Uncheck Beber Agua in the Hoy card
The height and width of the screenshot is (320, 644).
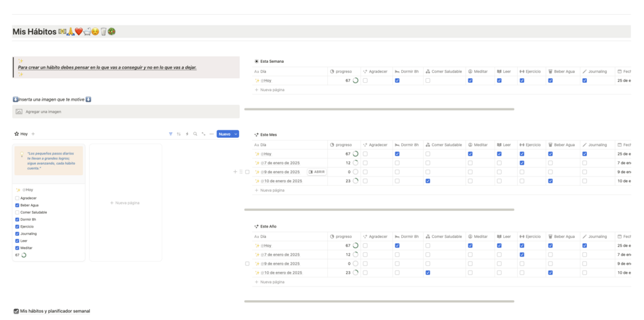[x=17, y=205]
